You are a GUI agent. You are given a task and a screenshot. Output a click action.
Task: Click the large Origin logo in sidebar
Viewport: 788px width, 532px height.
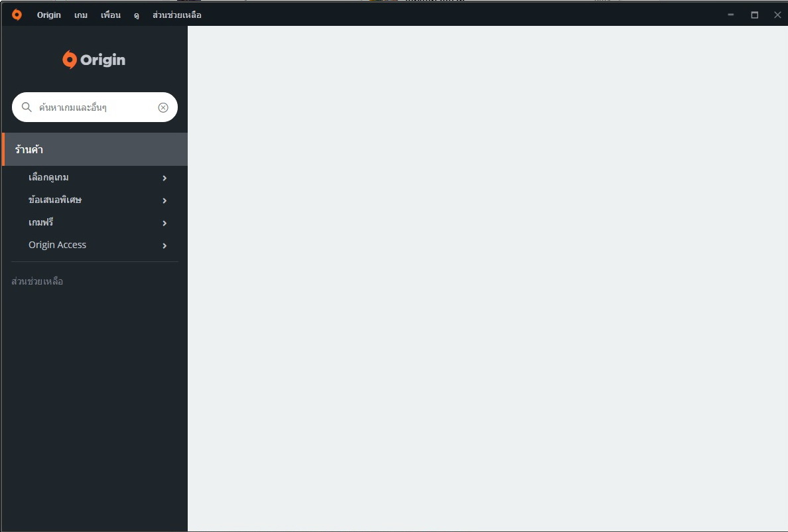tap(94, 60)
